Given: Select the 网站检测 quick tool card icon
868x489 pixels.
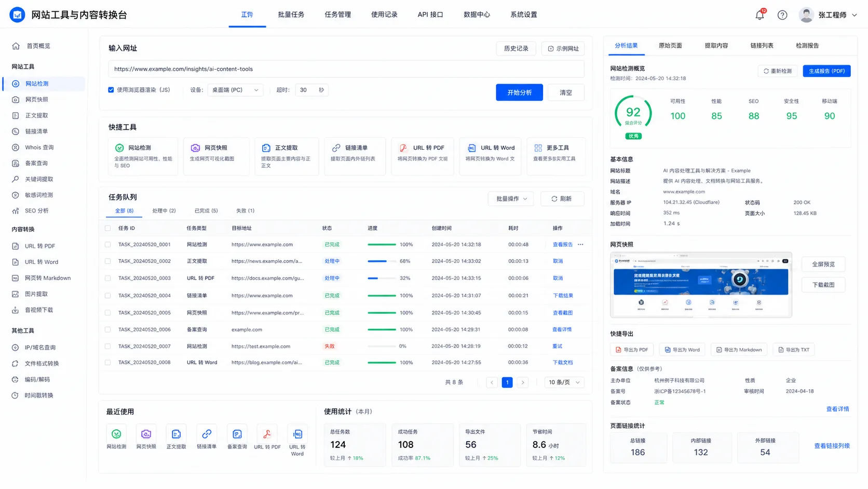Looking at the screenshot, I should (119, 148).
